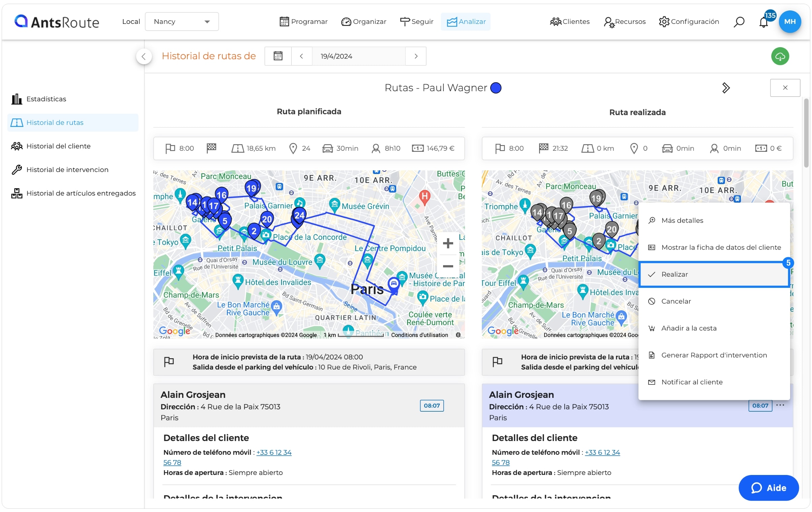Open the notifications bell
Image resolution: width=812 pixels, height=512 pixels.
(764, 22)
